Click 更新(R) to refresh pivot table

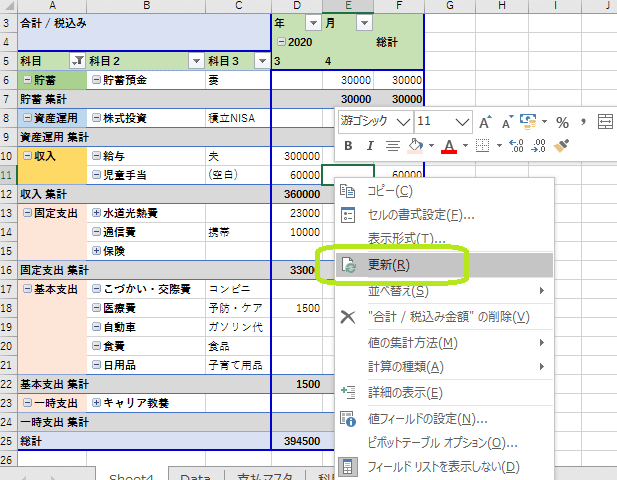(x=444, y=265)
